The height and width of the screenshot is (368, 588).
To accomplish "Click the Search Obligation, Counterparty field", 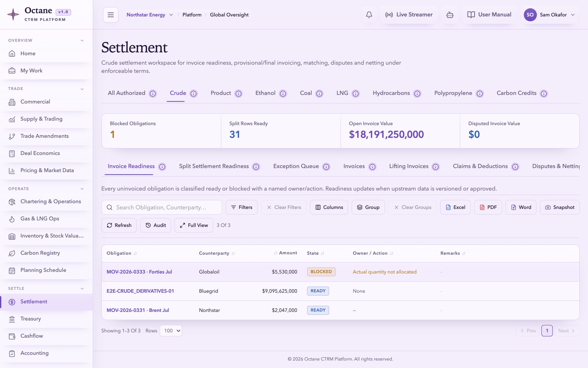I will click(x=162, y=208).
